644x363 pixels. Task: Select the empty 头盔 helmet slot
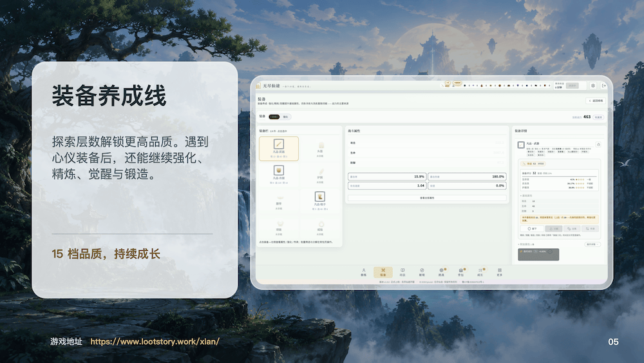320,148
